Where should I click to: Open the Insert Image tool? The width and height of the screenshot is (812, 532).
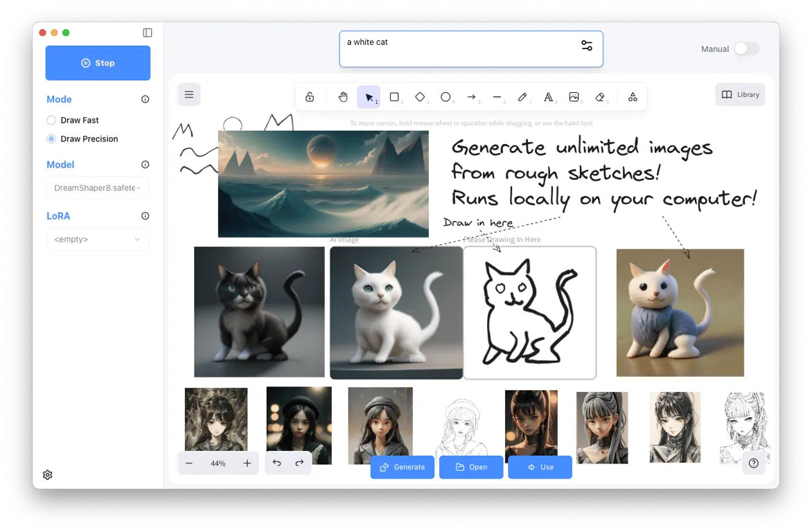(574, 96)
